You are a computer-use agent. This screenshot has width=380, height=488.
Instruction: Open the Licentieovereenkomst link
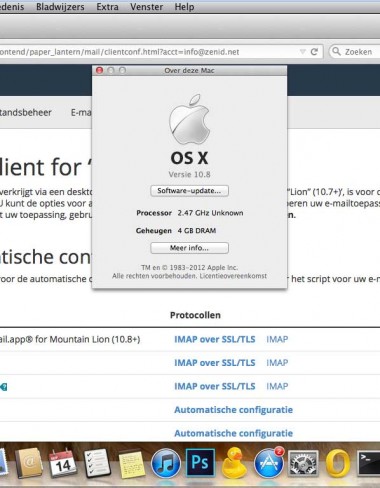click(x=233, y=276)
